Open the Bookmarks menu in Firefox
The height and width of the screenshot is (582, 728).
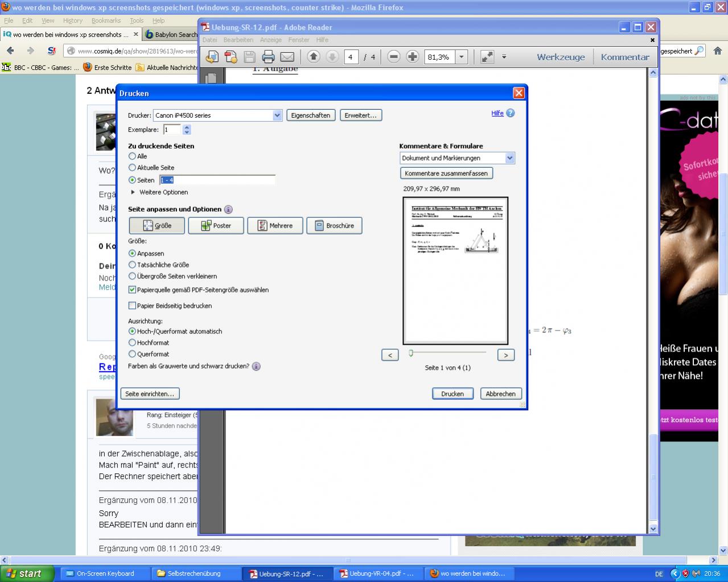pyautogui.click(x=106, y=20)
